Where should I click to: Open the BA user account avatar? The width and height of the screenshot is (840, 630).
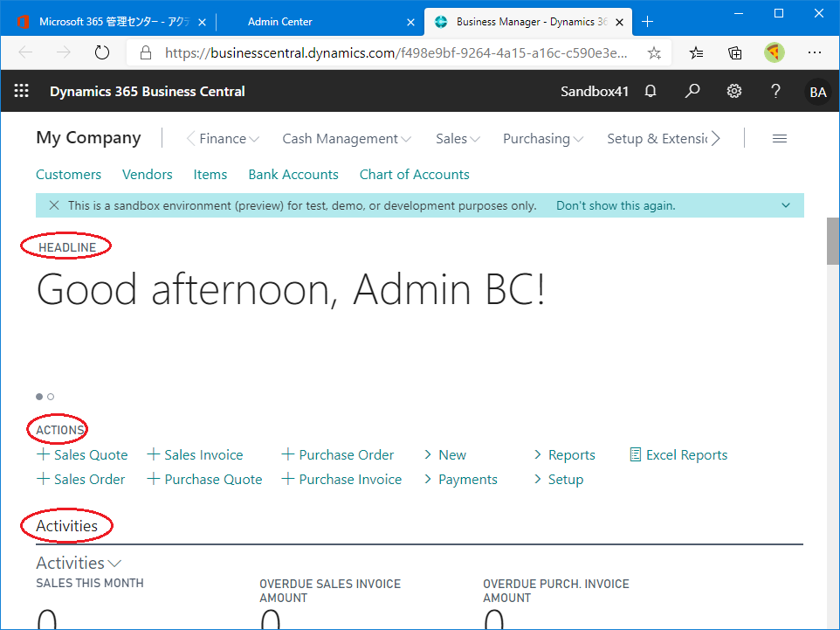click(817, 92)
